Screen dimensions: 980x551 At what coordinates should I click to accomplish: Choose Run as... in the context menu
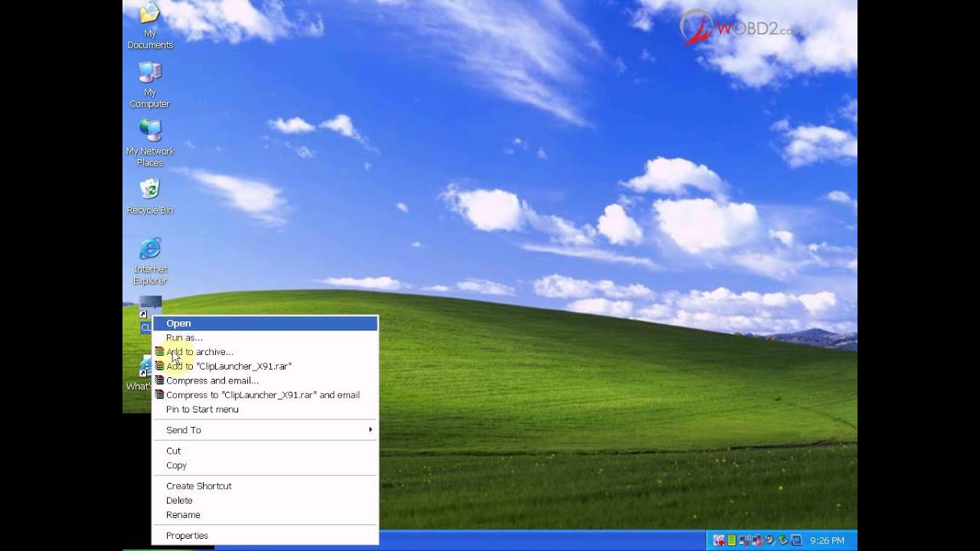pos(265,337)
